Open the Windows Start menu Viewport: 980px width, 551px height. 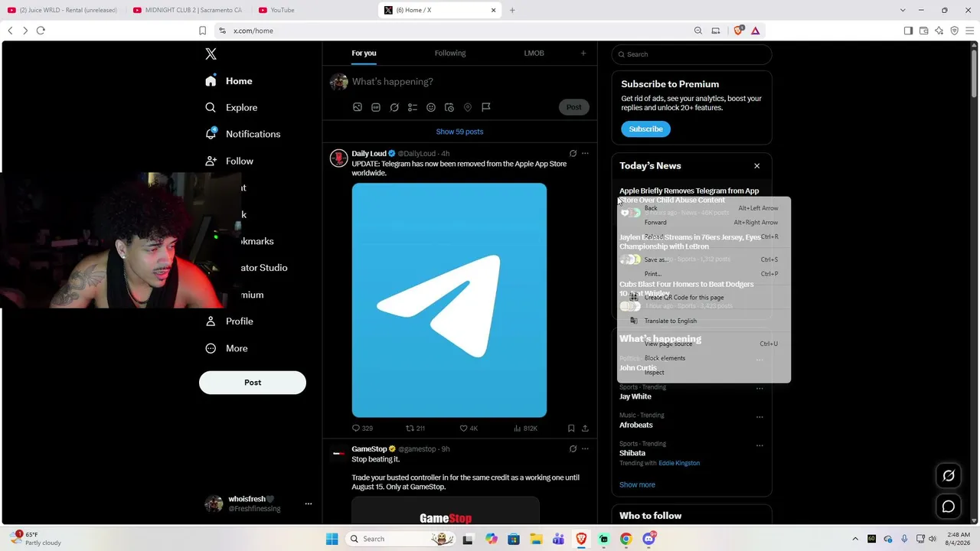332,539
